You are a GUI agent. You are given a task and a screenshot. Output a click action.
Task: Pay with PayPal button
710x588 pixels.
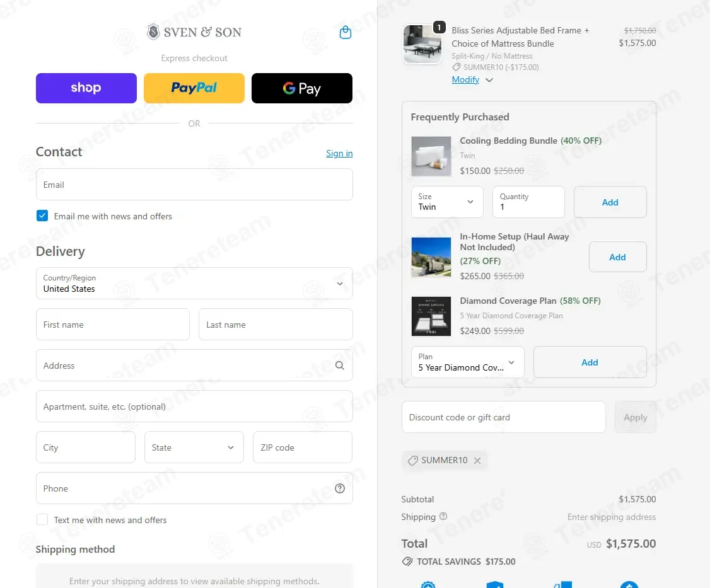pyautogui.click(x=194, y=88)
